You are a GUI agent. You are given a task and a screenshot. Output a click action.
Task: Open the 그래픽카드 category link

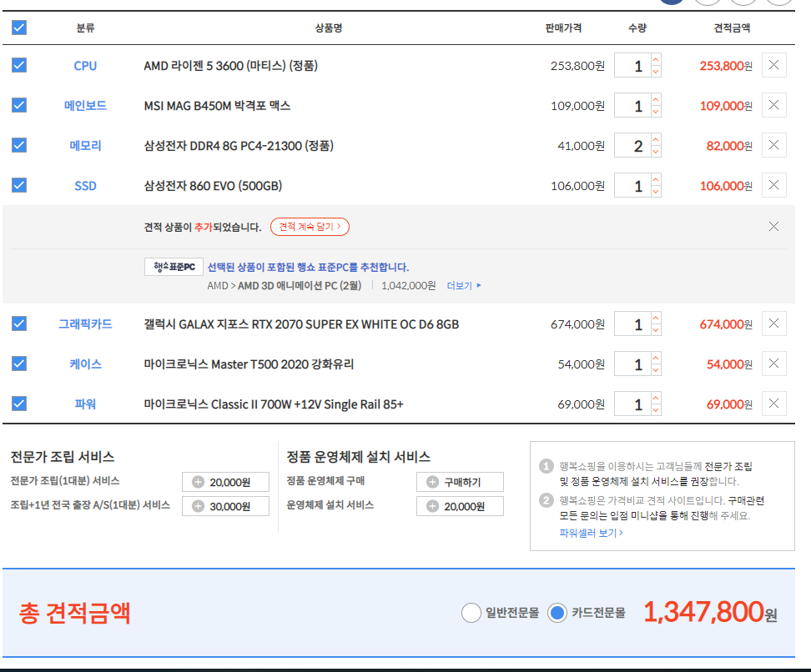tap(85, 323)
